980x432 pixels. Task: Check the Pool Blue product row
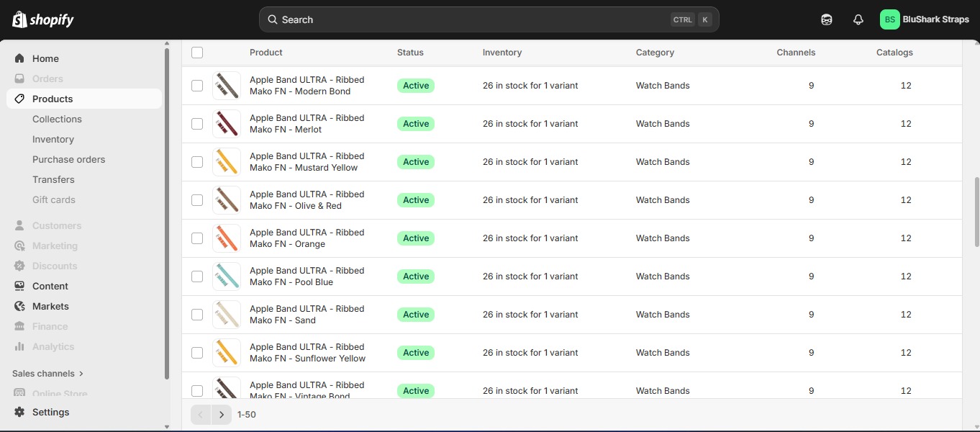click(197, 276)
